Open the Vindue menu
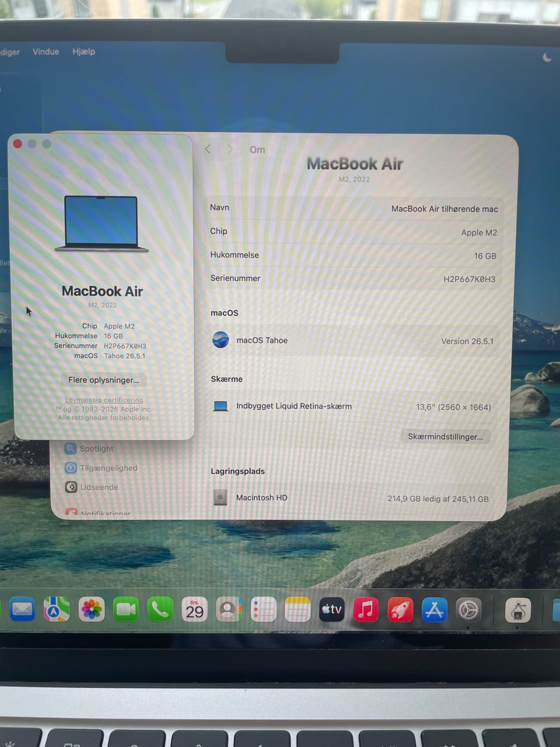560x747 pixels. [45, 51]
